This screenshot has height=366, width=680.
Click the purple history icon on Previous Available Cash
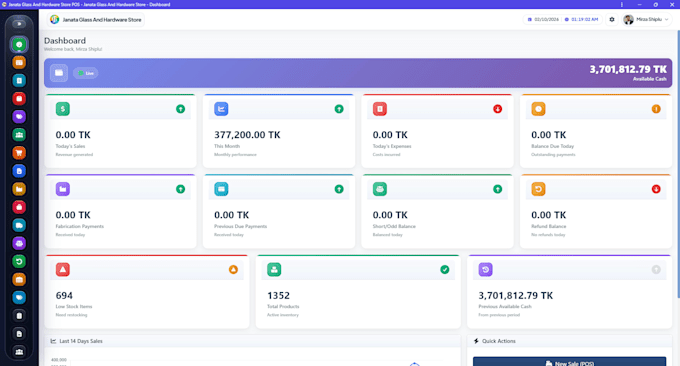485,270
